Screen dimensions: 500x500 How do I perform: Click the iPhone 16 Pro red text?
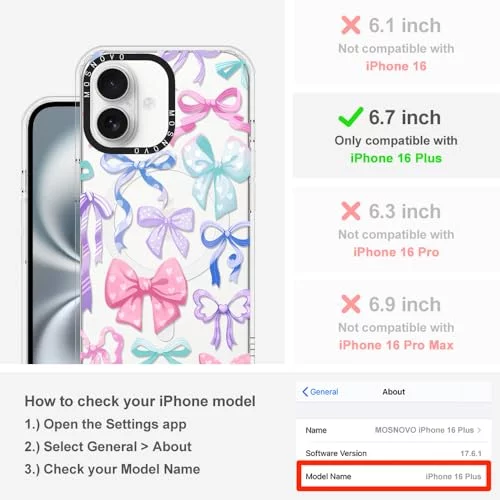point(396,252)
